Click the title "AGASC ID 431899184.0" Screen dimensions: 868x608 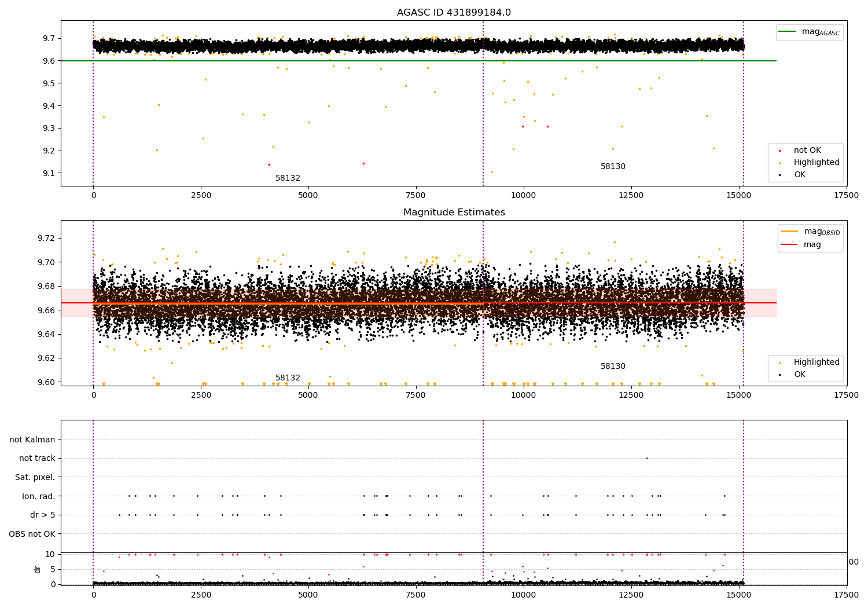click(454, 13)
